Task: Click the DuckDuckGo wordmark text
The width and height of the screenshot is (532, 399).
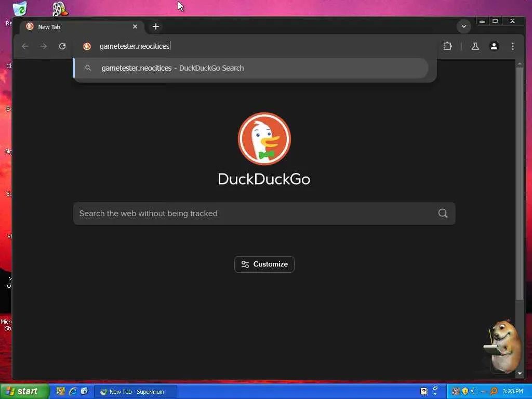Action: 264,179
